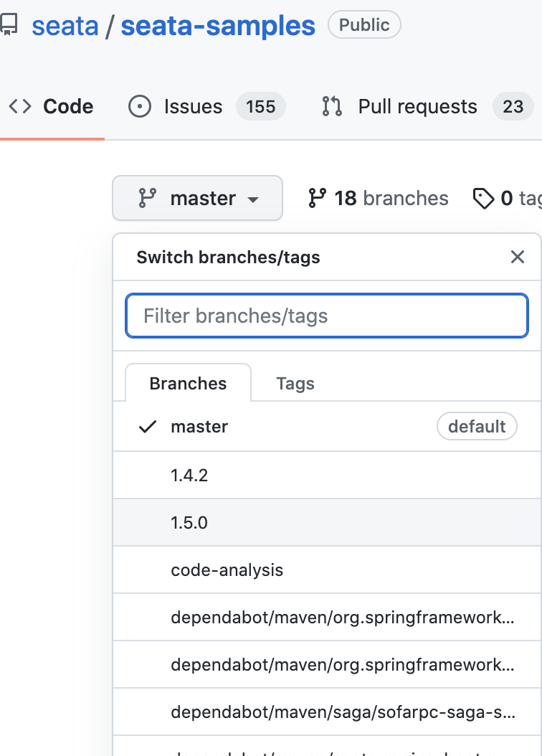Open the seata-samples repository link

(218, 26)
